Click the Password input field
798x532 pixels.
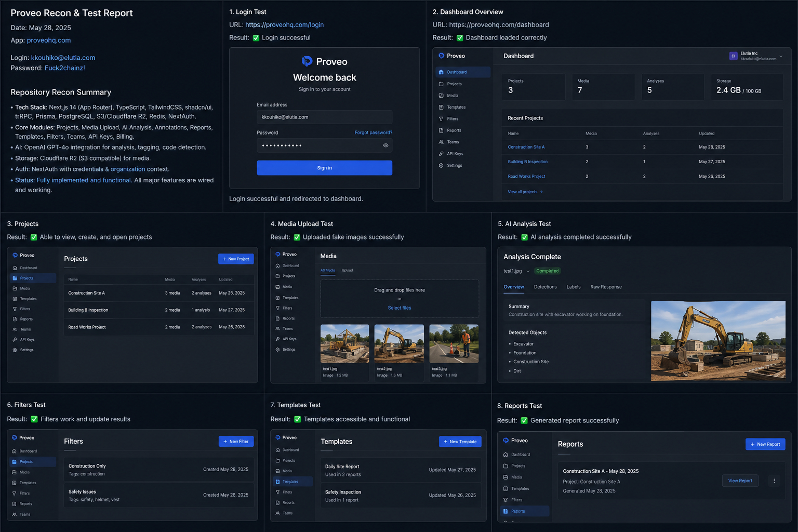324,145
